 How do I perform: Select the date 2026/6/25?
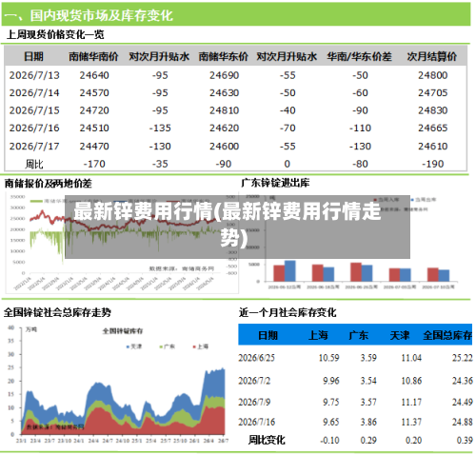[256, 358]
